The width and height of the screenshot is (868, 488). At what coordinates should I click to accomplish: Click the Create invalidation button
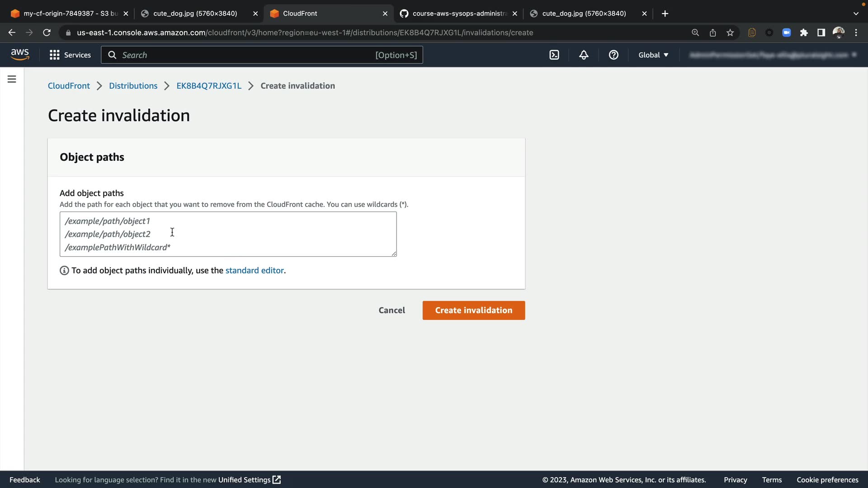point(473,310)
